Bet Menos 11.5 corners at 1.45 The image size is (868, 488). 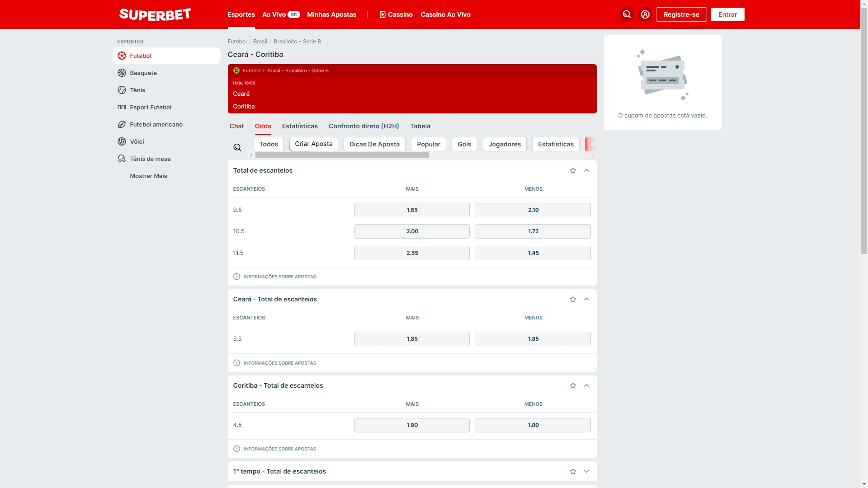pyautogui.click(x=533, y=253)
